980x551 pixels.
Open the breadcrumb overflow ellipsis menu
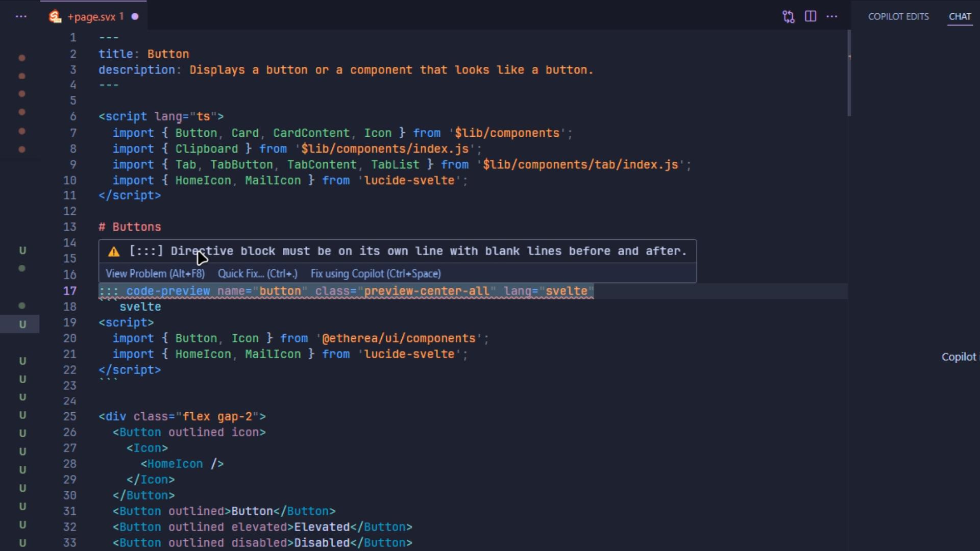point(21,16)
